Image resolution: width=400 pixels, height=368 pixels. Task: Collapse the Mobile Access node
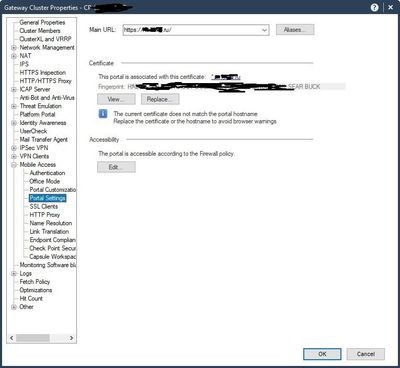pyautogui.click(x=14, y=165)
